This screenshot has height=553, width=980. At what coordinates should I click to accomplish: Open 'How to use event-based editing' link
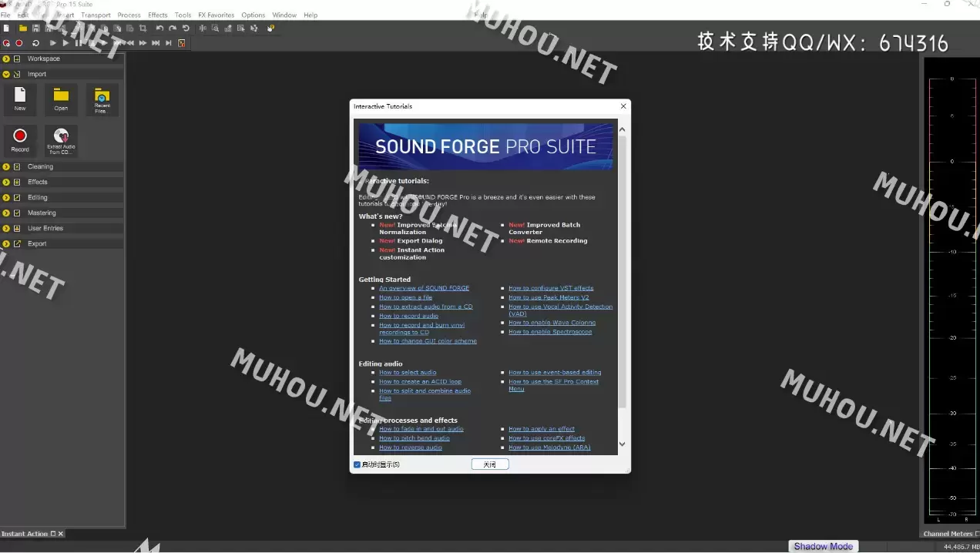[555, 372]
